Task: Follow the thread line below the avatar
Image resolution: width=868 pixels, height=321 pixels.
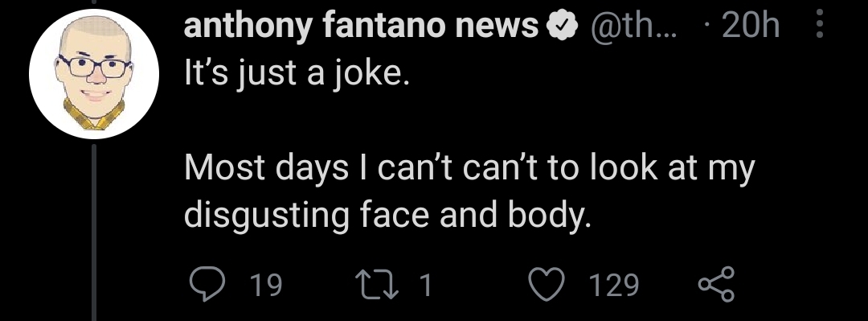Action: coord(94,232)
